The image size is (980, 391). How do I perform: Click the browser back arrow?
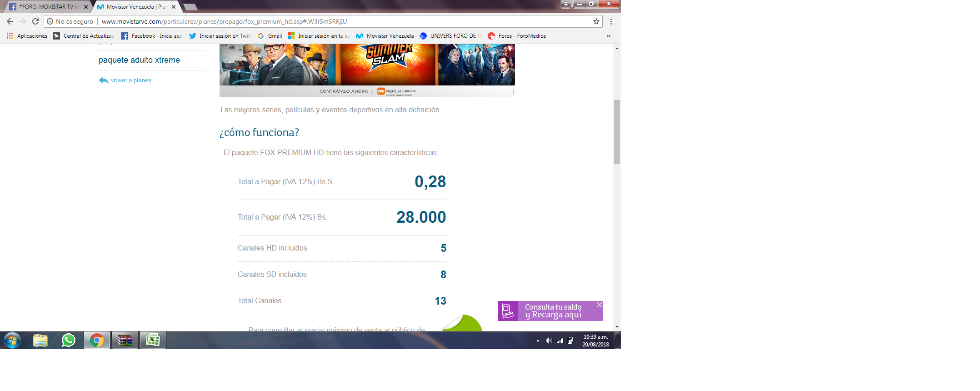tap(10, 21)
